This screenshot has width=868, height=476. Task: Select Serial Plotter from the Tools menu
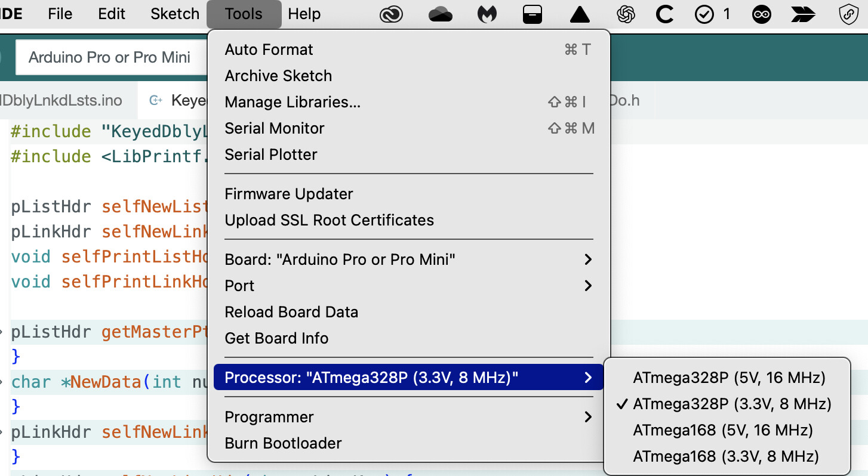click(x=271, y=154)
